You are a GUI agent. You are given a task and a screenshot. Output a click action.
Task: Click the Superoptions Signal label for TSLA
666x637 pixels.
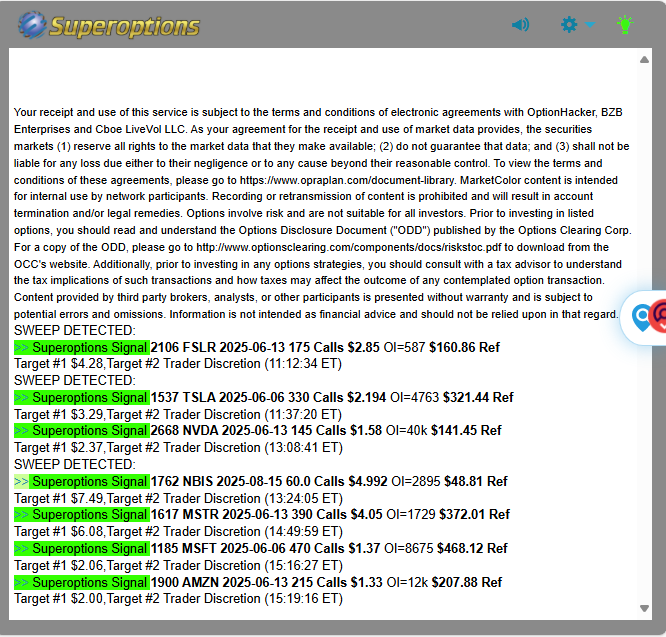click(x=82, y=397)
